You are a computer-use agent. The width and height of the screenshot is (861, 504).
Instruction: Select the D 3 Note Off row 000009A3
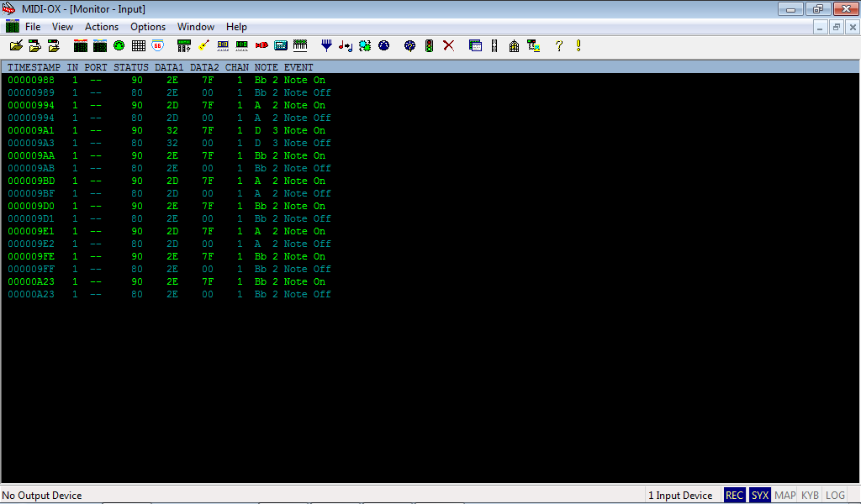click(x=169, y=143)
